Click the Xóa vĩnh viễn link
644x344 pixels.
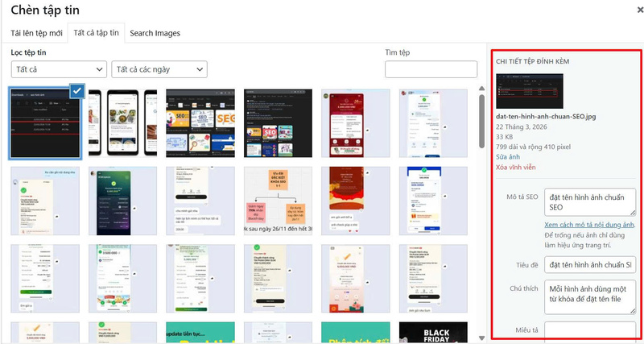point(515,168)
